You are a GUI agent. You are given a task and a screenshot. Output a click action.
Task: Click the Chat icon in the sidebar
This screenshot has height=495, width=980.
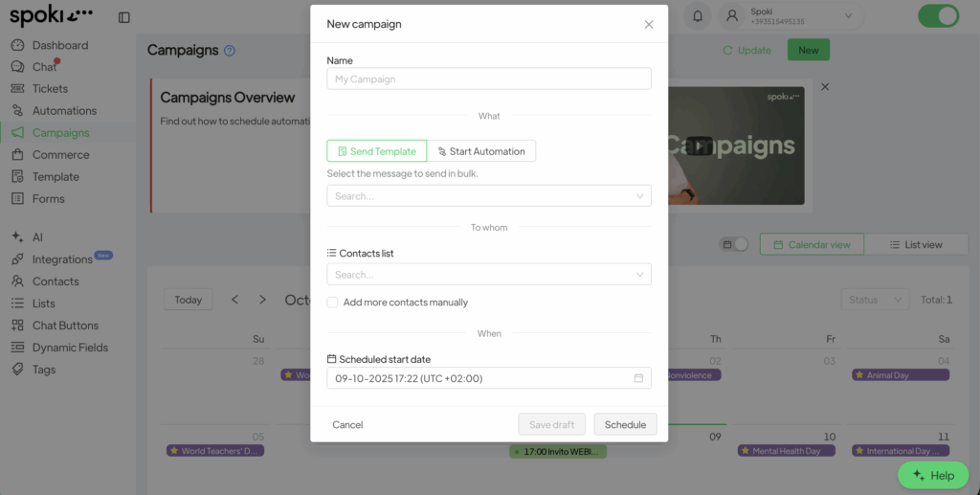17,67
